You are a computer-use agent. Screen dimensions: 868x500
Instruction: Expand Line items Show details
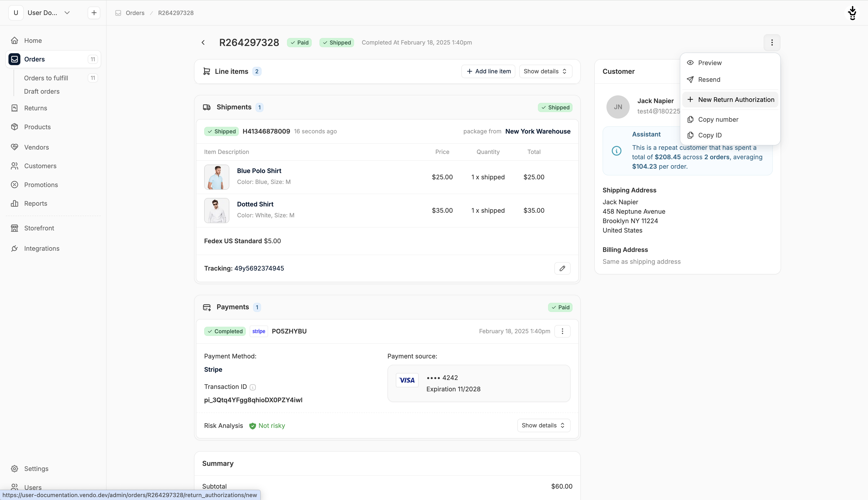545,71
